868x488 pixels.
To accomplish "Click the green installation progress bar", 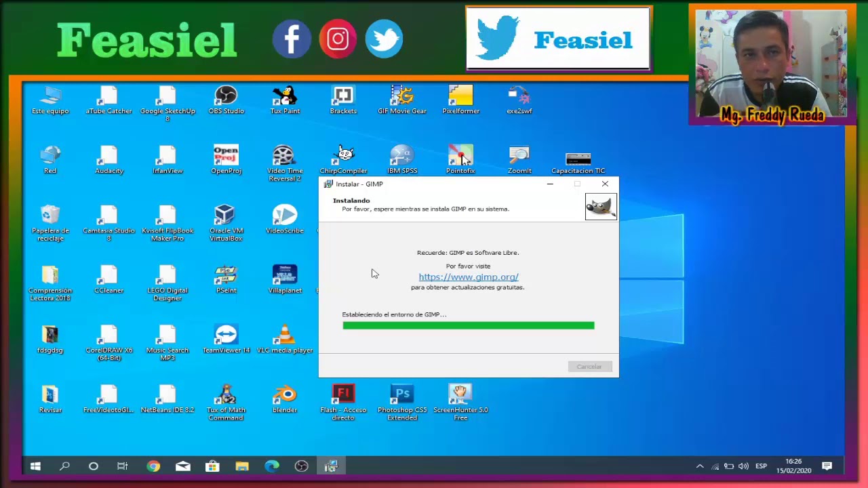I will pos(469,326).
